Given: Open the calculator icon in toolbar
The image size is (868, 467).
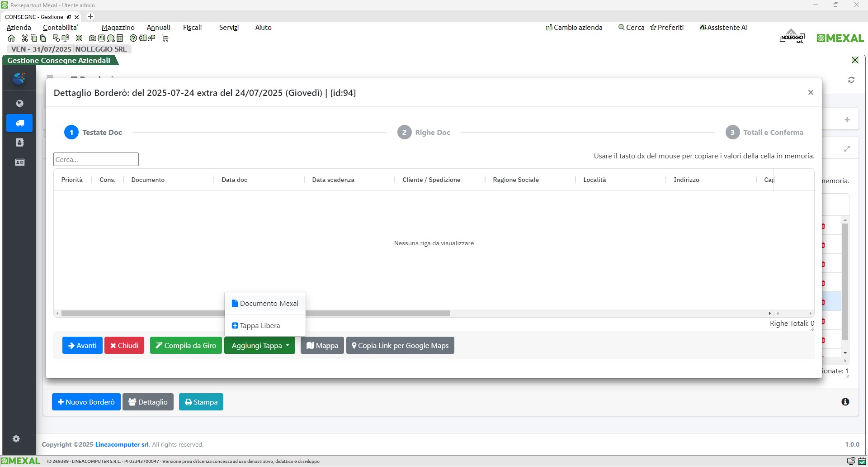Looking at the screenshot, I should tap(120, 38).
